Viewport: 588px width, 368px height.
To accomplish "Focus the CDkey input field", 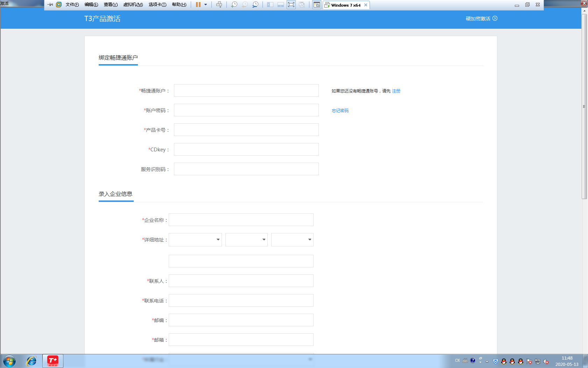I will [246, 149].
